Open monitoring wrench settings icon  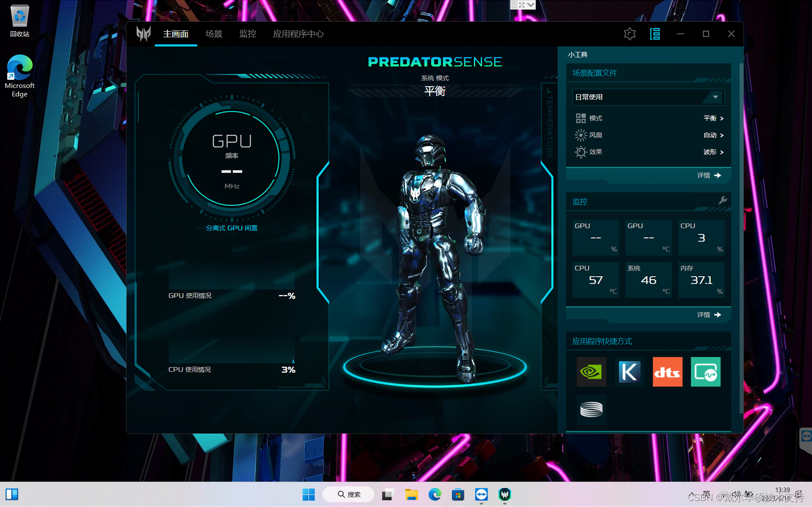click(x=722, y=201)
